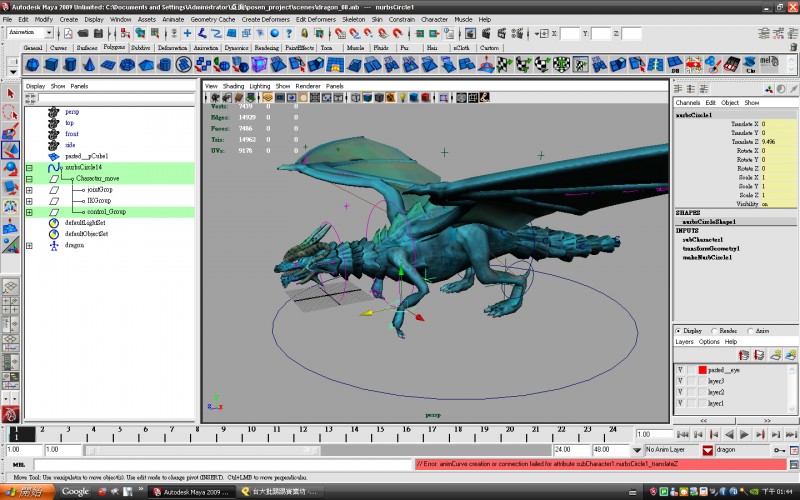The width and height of the screenshot is (800, 500).
Task: Open the Create Deformers menu
Action: click(x=265, y=19)
